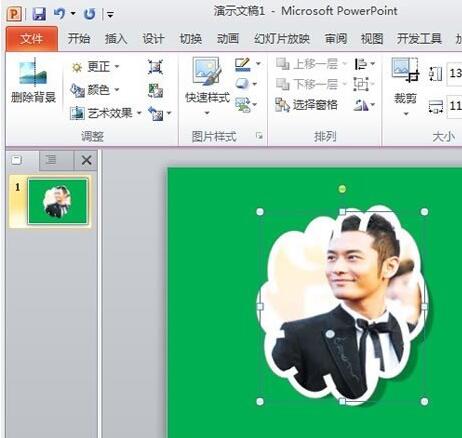This screenshot has height=438, width=462.
Task: Click the bottom-right corner resize handle
Action: (424, 402)
